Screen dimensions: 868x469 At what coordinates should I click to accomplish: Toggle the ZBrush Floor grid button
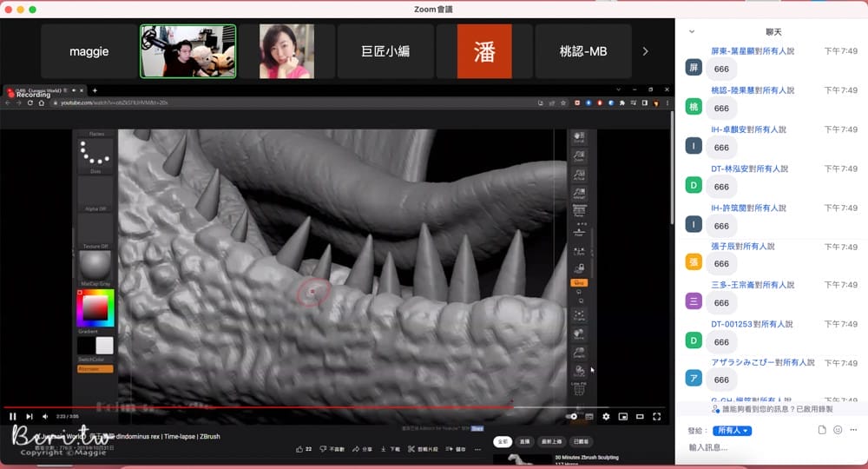coord(579,231)
